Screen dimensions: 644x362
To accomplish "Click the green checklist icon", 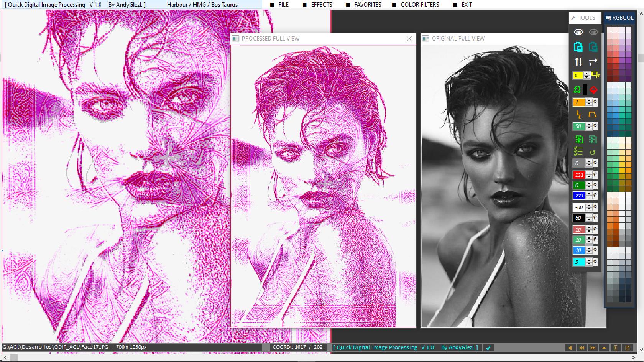I will [x=578, y=152].
